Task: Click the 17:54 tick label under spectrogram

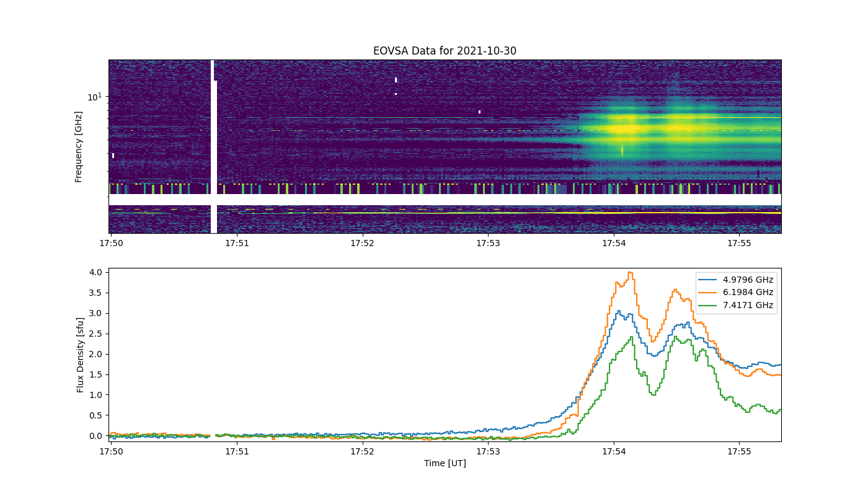Action: coord(614,243)
